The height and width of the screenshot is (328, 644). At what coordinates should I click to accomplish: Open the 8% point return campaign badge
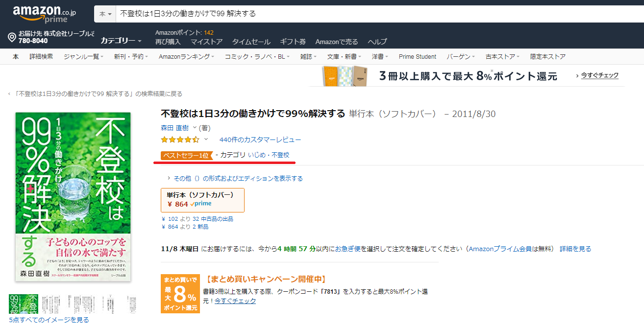tap(180, 294)
